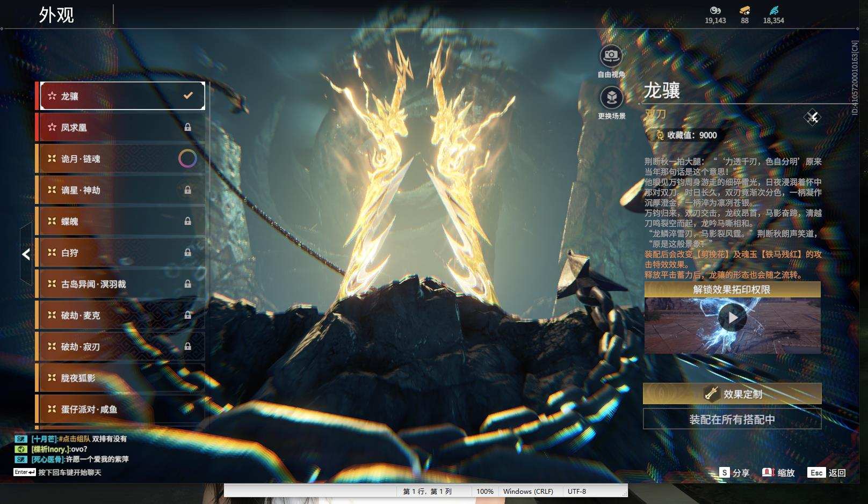Click the chat channel icon beside 死心医骨
Viewport: 868px width, 504px height.
(21, 459)
